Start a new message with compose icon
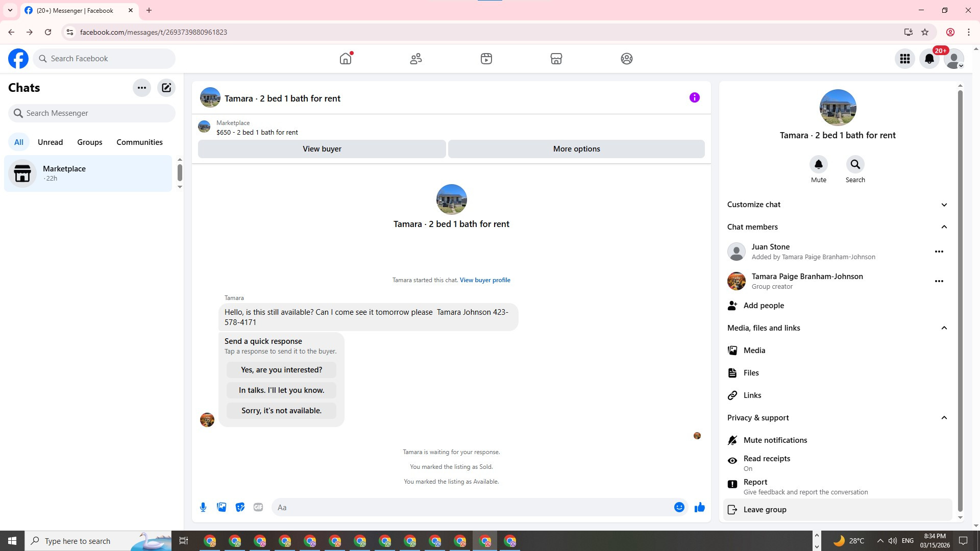The width and height of the screenshot is (980, 551). click(166, 88)
